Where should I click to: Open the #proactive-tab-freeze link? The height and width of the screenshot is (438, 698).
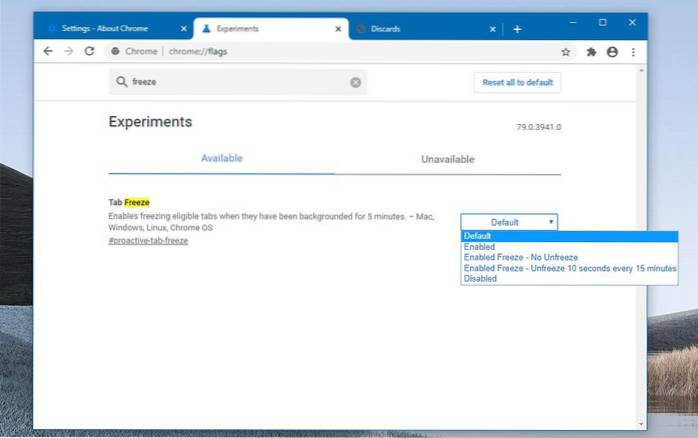[148, 241]
